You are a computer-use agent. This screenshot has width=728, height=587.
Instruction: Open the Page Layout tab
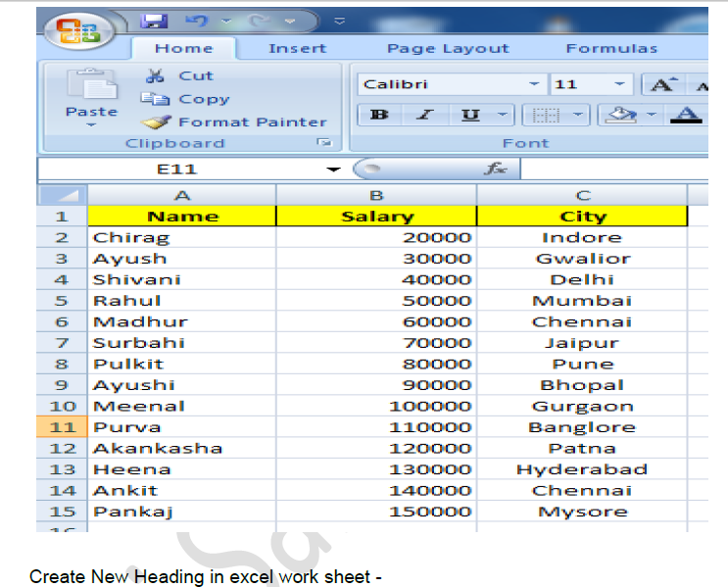coord(448,48)
